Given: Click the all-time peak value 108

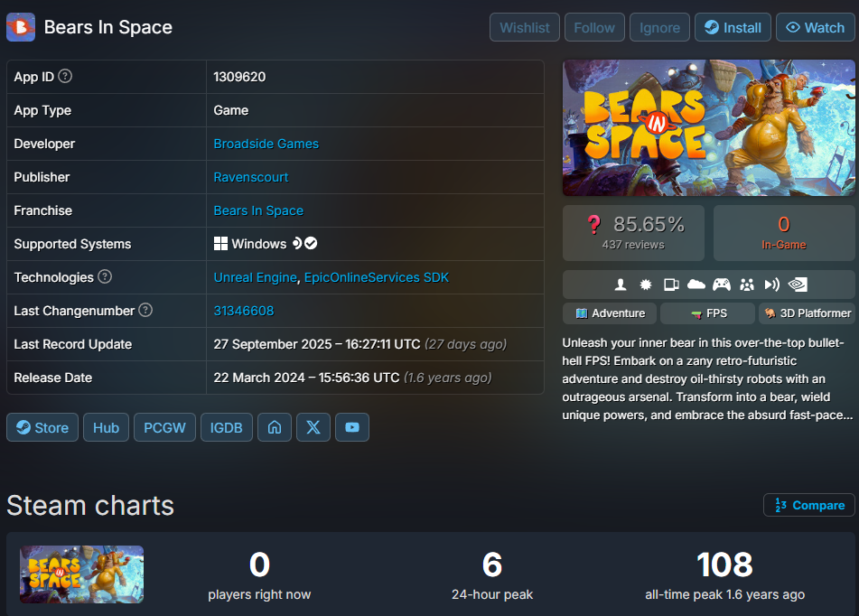Looking at the screenshot, I should (724, 565).
